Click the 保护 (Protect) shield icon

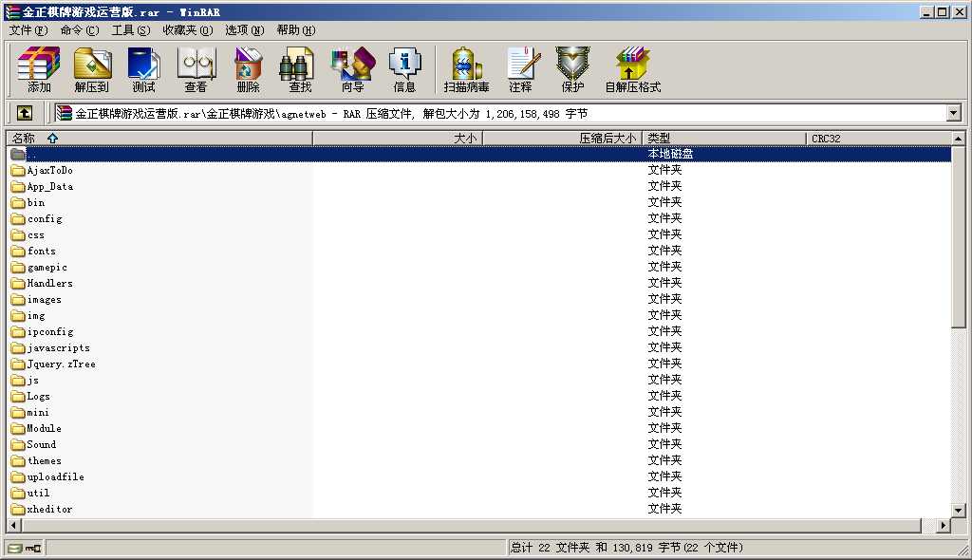(x=572, y=69)
